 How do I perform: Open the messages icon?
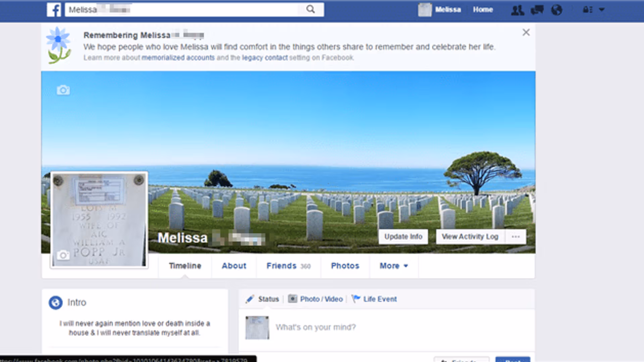537,10
